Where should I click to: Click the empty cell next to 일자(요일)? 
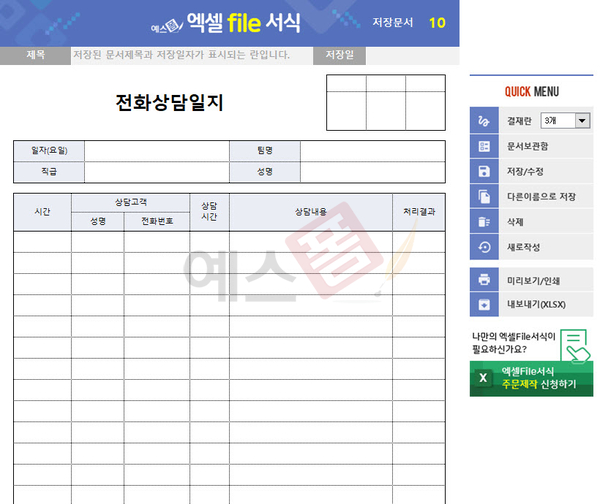click(157, 151)
